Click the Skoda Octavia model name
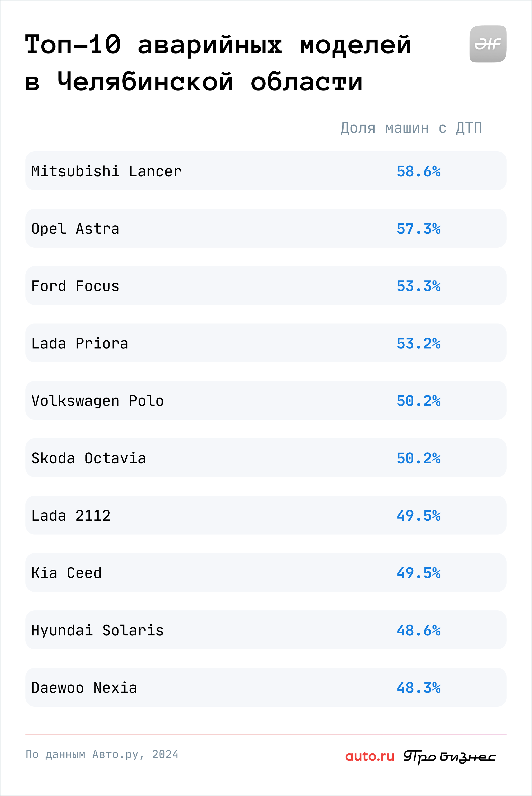This screenshot has height=796, width=532. [89, 458]
